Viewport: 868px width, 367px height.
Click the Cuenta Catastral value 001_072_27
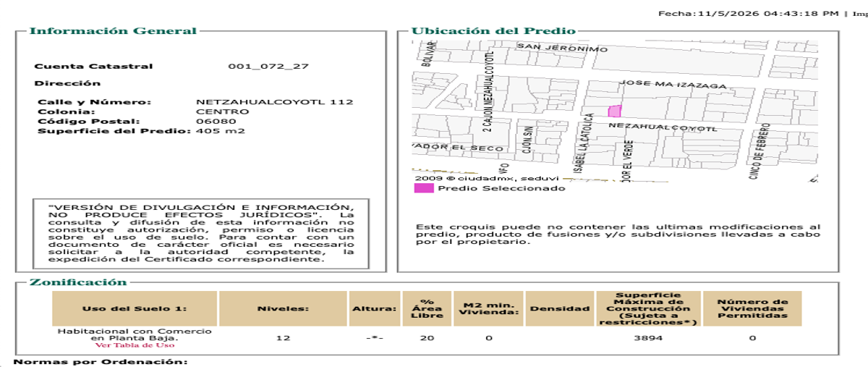pos(268,66)
